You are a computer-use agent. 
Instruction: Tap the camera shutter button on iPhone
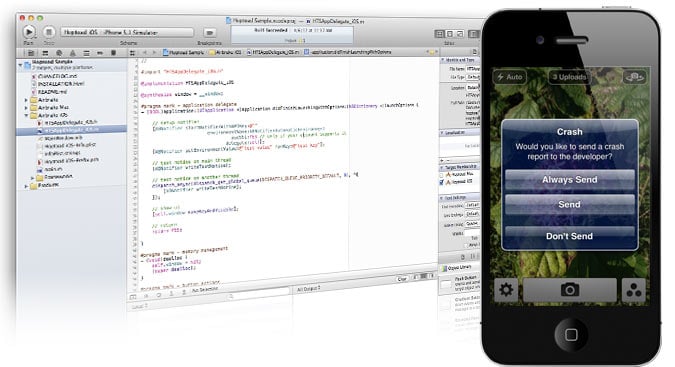click(x=569, y=290)
